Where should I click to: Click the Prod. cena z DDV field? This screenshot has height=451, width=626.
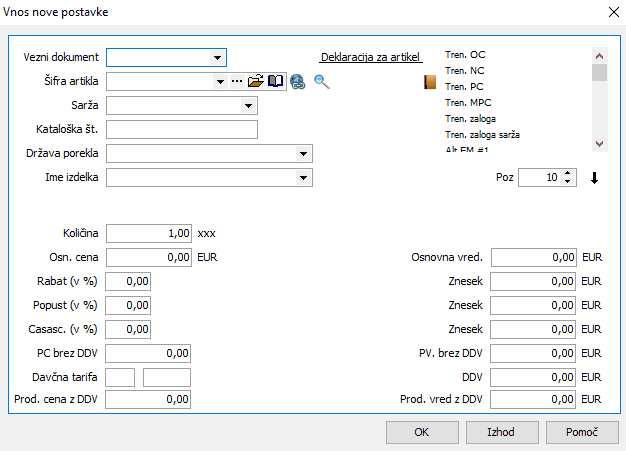(148, 399)
